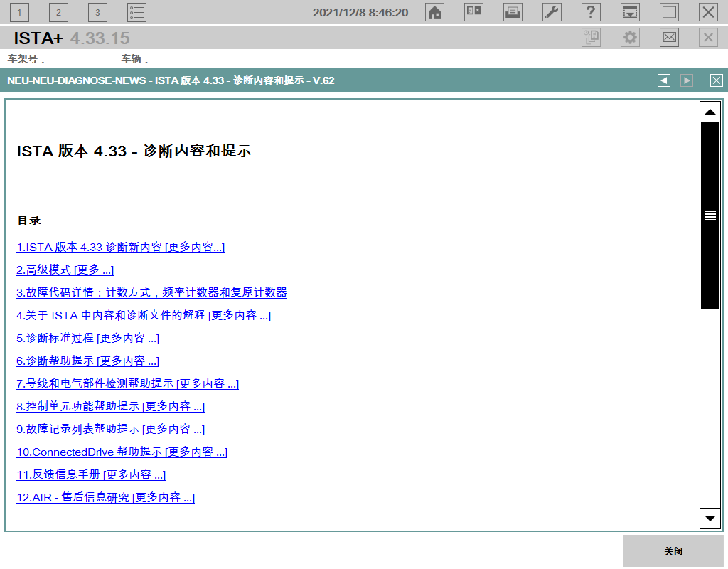Image resolution: width=728 pixels, height=569 pixels.
Task: Click the greyed-out X in ISTA+ bar
Action: (x=709, y=38)
